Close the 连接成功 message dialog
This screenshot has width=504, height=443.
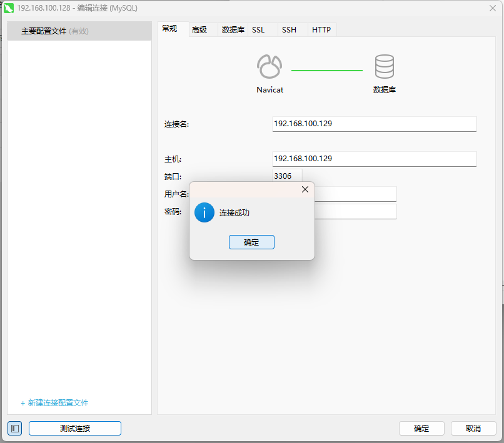305,189
